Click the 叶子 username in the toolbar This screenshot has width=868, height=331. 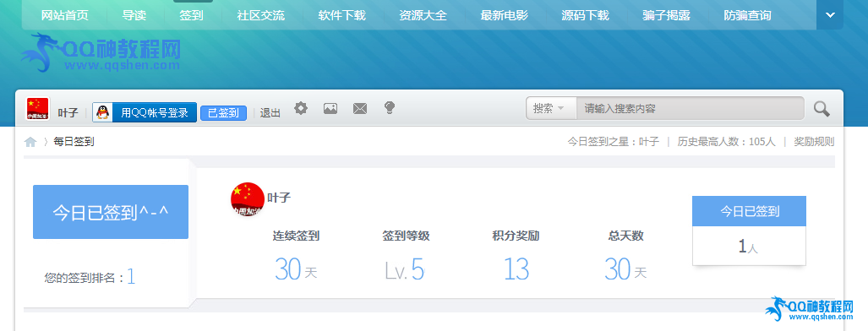pos(68,113)
